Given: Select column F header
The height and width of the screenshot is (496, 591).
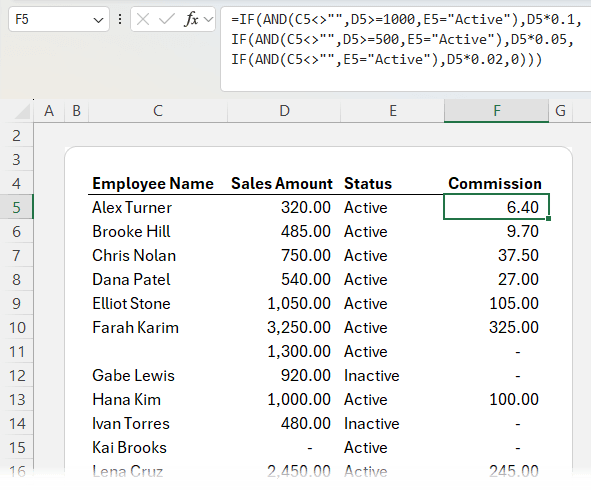Looking at the screenshot, I should coord(496,111).
